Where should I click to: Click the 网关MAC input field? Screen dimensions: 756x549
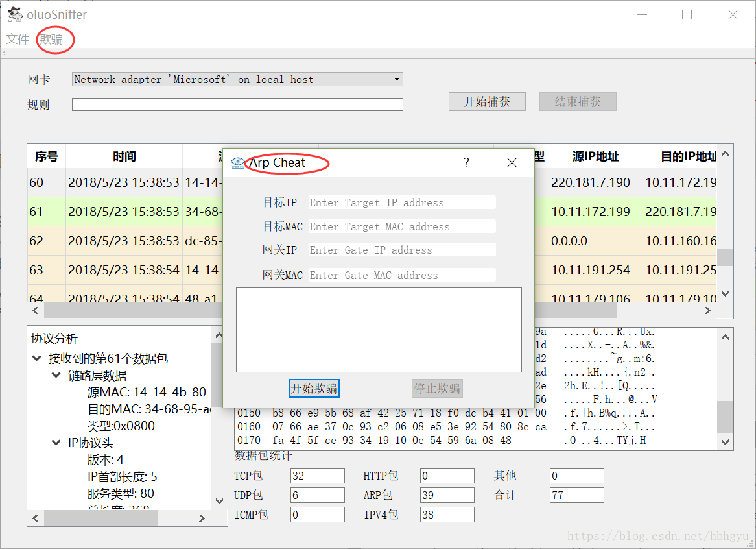[x=402, y=275]
